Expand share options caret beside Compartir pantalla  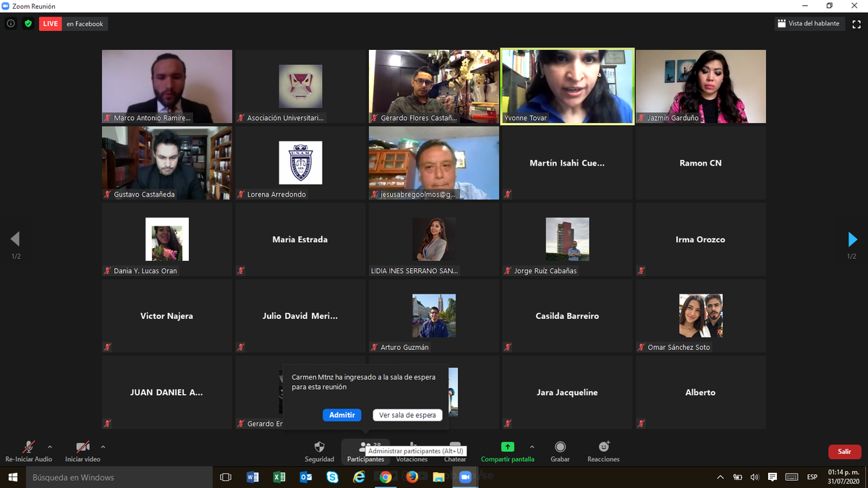point(532,447)
